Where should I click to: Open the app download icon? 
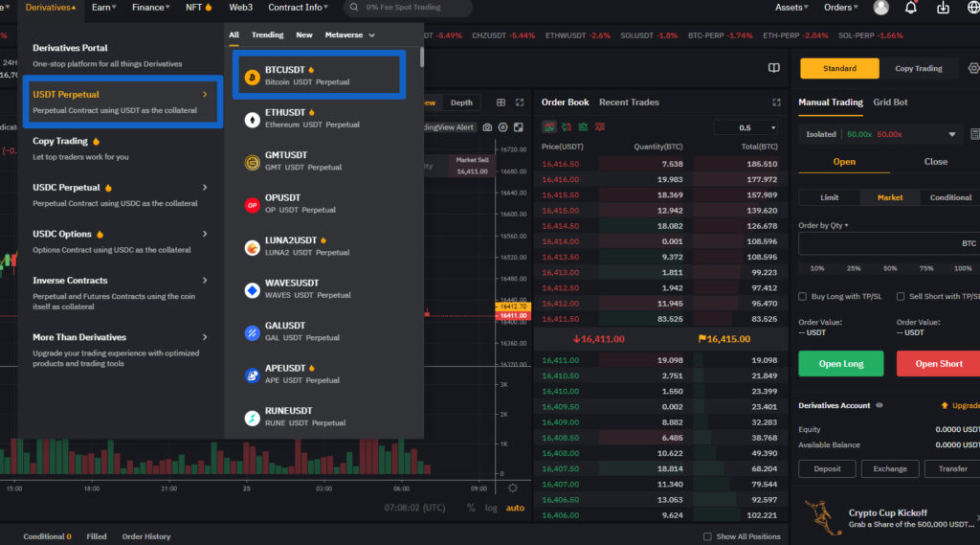point(943,8)
